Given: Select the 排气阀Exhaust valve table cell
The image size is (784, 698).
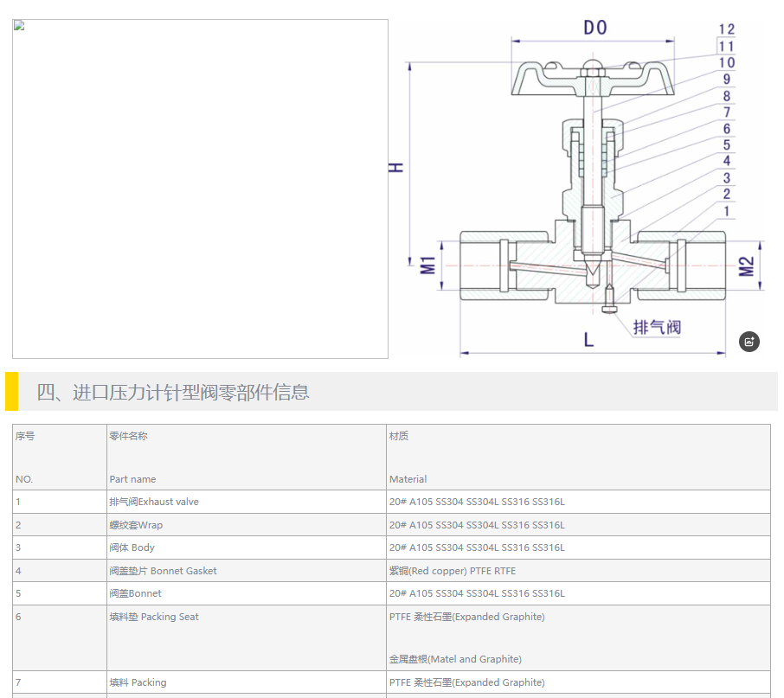Looking at the screenshot, I should click(x=154, y=502).
